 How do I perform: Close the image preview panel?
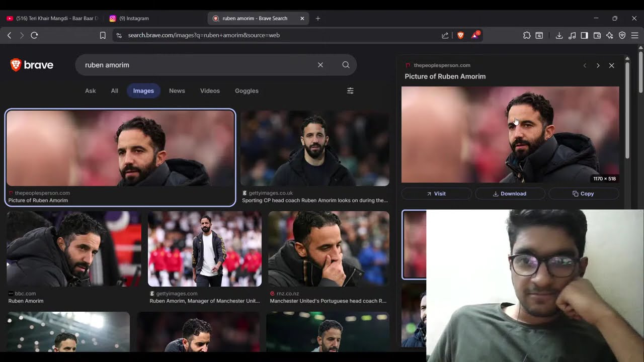(611, 65)
